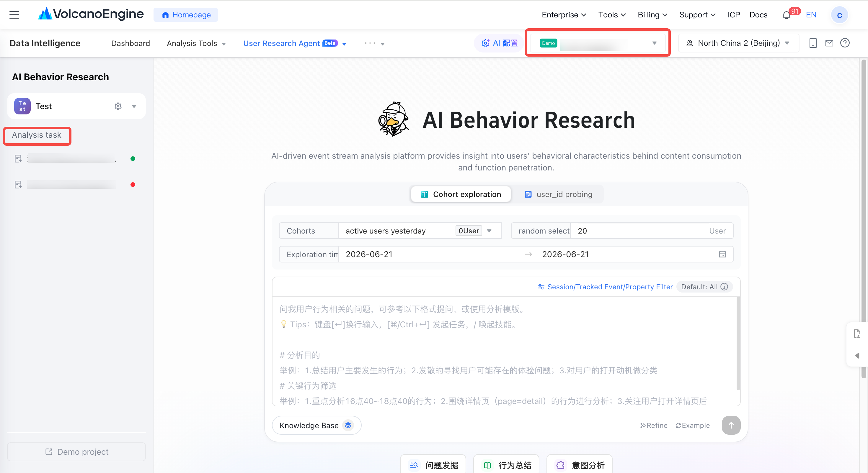This screenshot has height=473, width=868.
Task: Click the Test project settings gear
Action: (118, 106)
